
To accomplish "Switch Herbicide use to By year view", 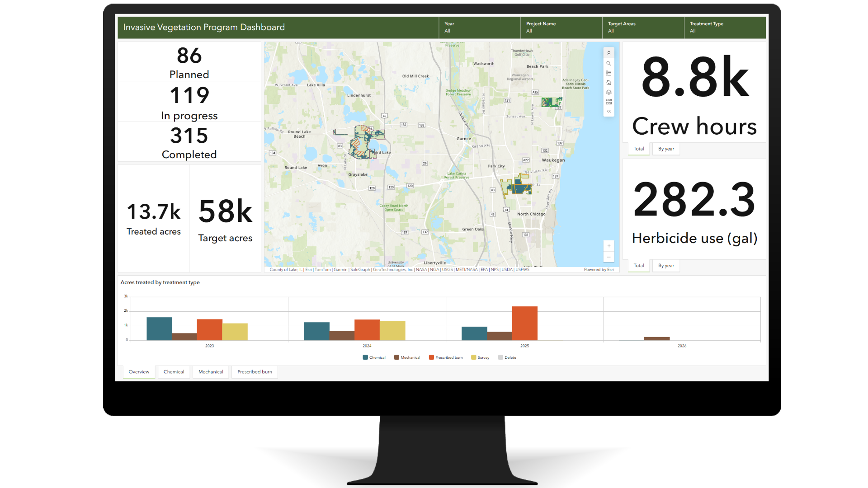I will (x=666, y=266).
